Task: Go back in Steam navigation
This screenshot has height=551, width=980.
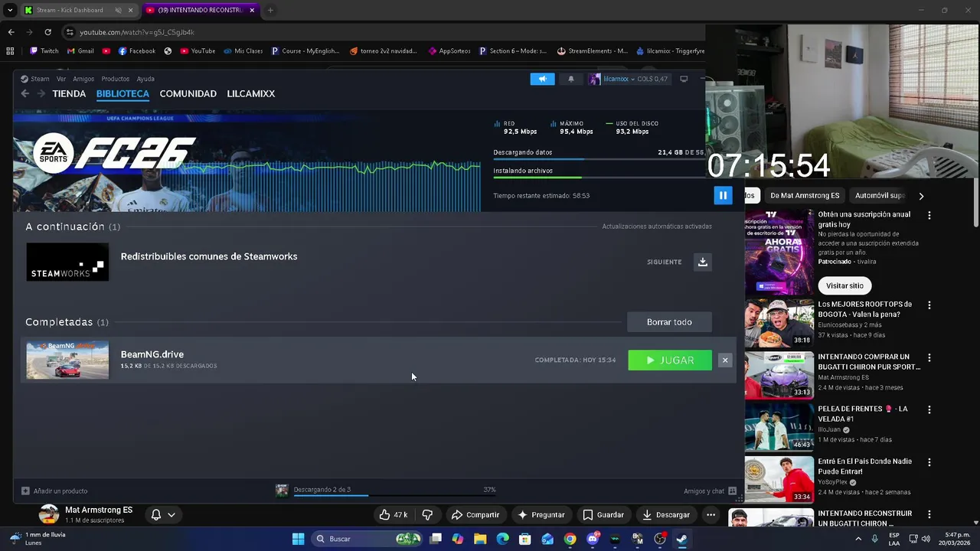Action: pos(24,93)
